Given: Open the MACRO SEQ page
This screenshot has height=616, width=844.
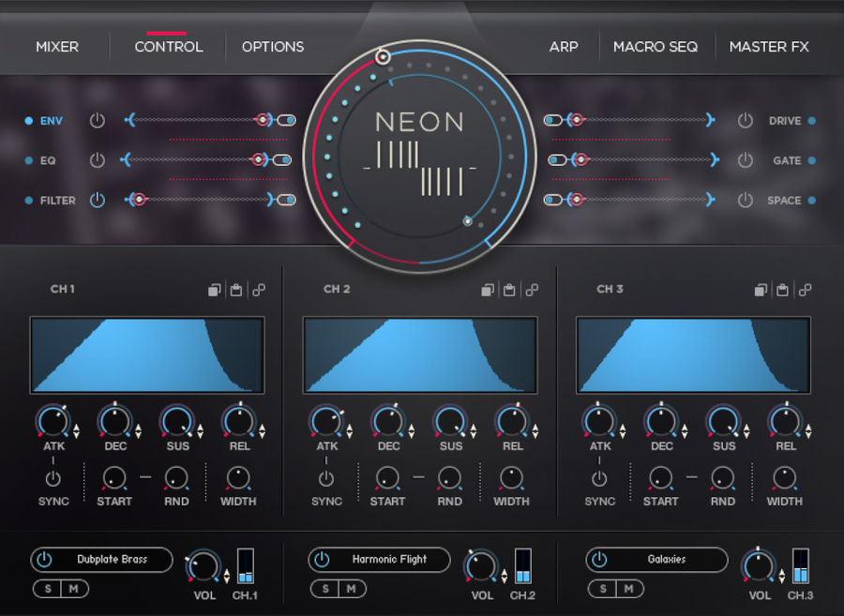Looking at the screenshot, I should 656,46.
